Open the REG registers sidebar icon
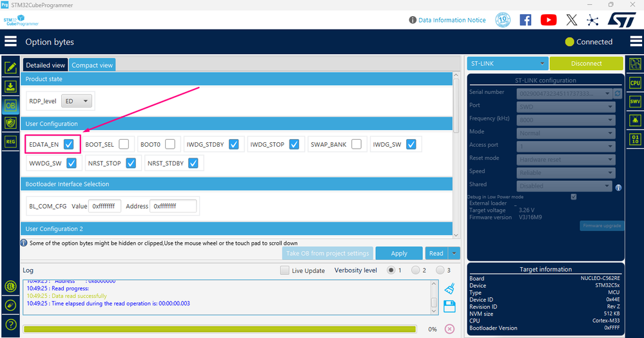 click(10, 142)
